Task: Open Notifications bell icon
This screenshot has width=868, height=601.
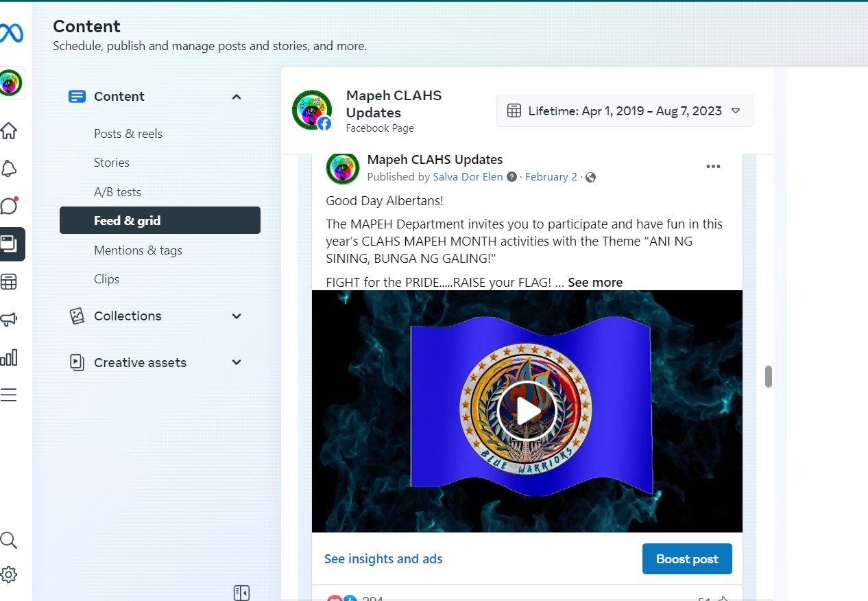Action: point(8,169)
